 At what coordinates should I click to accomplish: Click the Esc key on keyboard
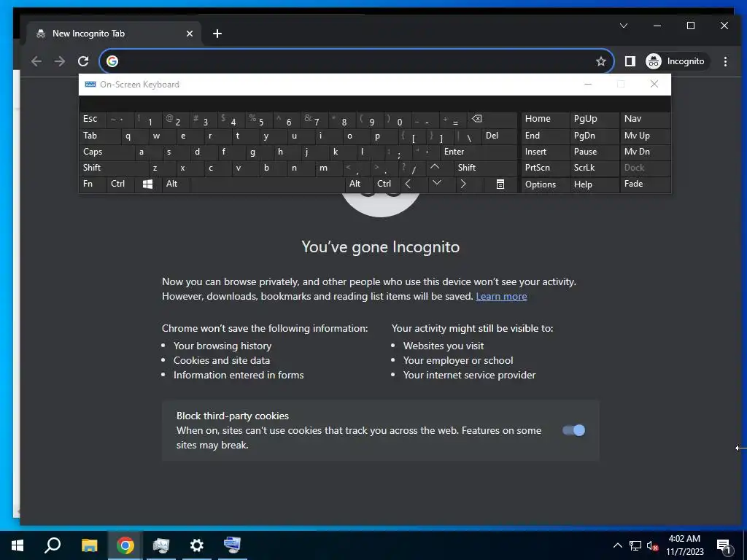93,120
